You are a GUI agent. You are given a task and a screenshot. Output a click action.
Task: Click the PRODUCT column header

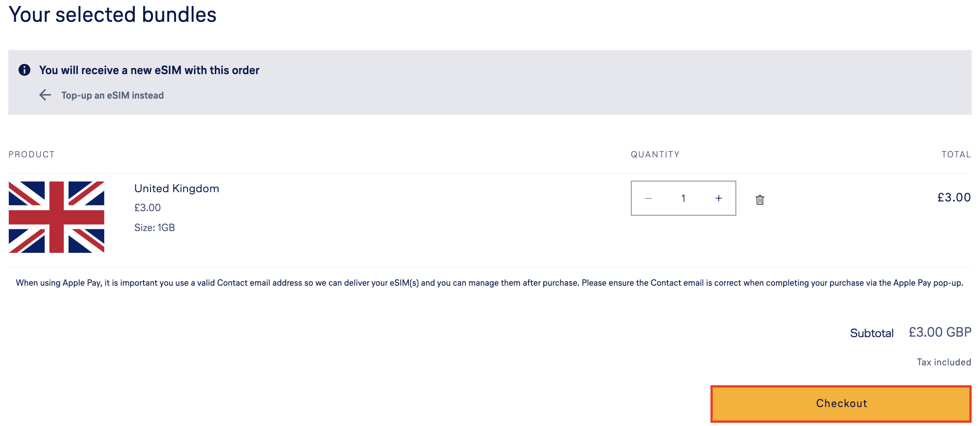click(31, 154)
